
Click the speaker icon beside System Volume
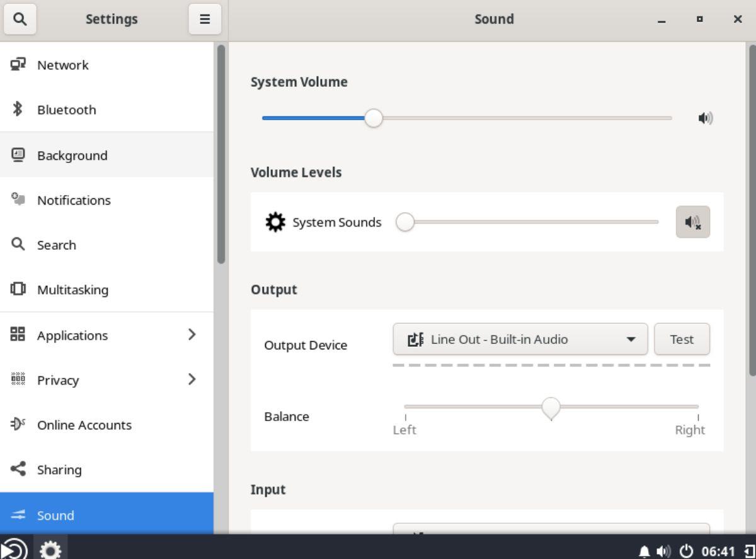pyautogui.click(x=706, y=118)
